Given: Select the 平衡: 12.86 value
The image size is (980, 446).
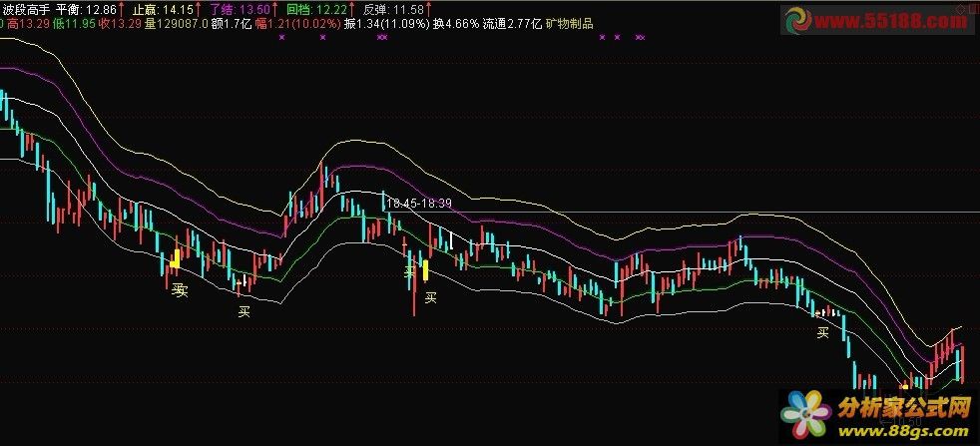Looking at the screenshot, I should pyautogui.click(x=86, y=9).
